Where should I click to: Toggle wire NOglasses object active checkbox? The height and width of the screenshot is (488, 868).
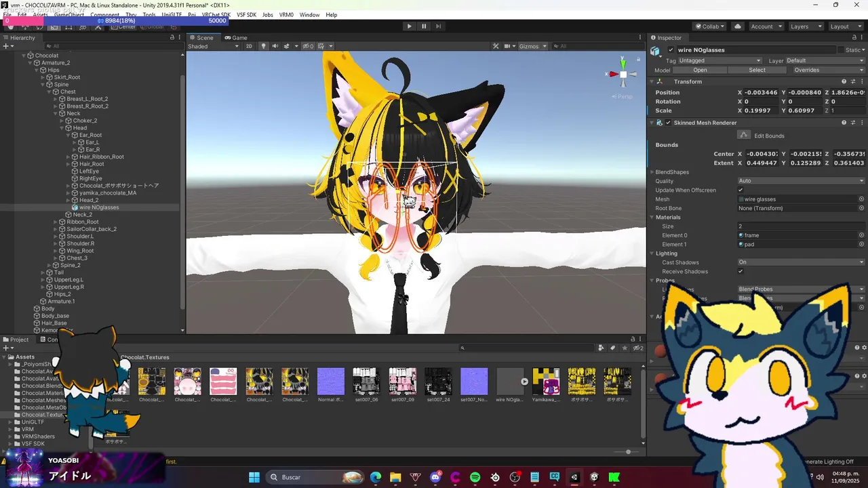tap(671, 50)
